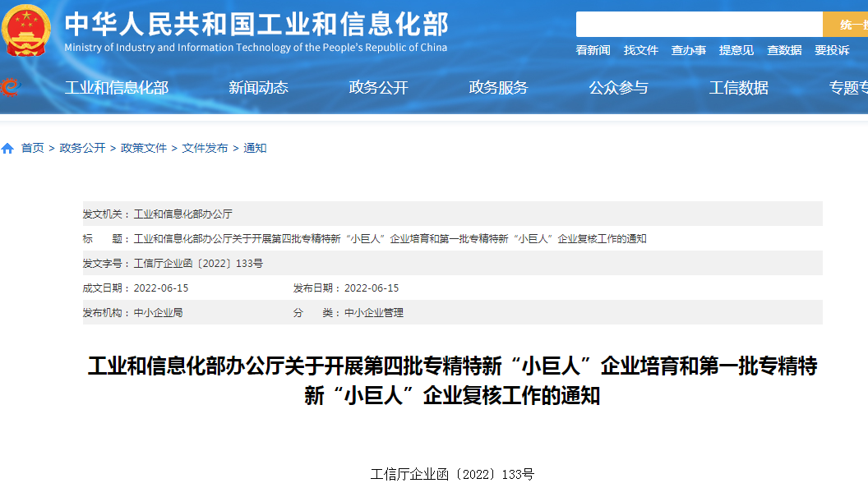Click the bold article headline
Viewport: 868px width, 497px height.
point(452,381)
